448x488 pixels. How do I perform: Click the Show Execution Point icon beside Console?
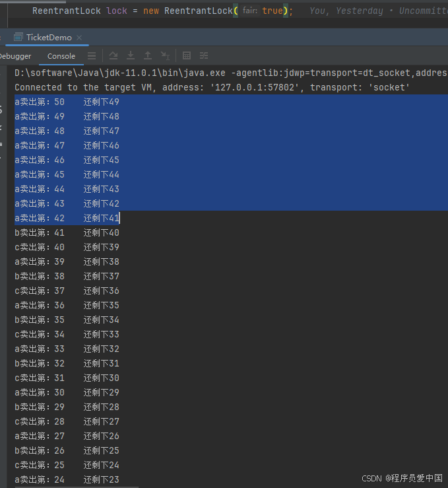pos(92,55)
